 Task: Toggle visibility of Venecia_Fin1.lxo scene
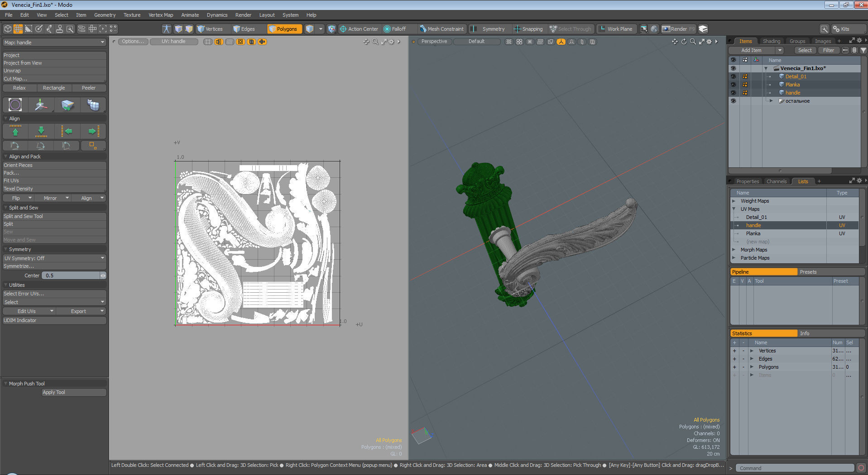tap(733, 68)
